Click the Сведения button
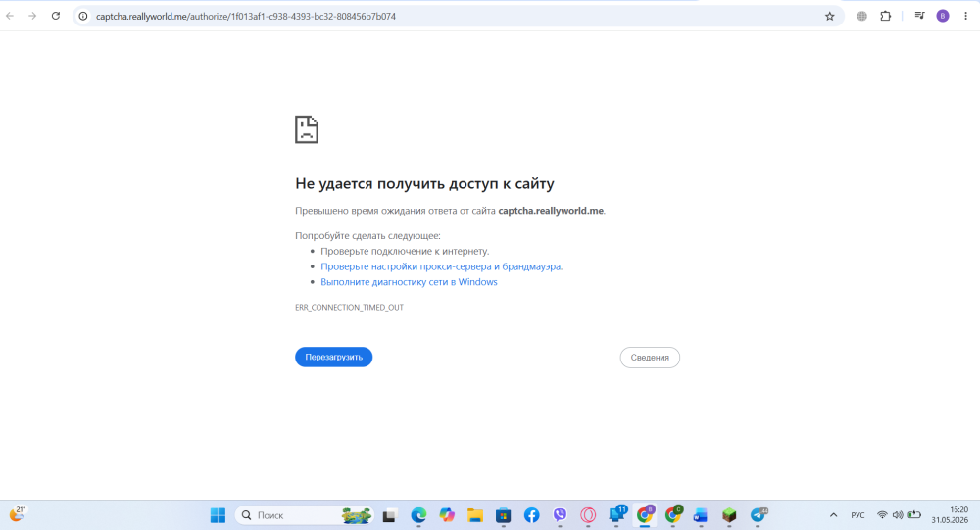The image size is (980, 530). point(650,358)
